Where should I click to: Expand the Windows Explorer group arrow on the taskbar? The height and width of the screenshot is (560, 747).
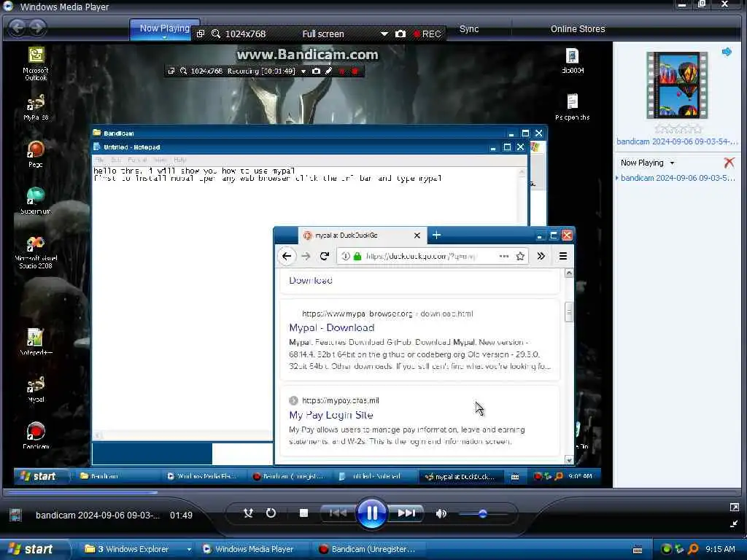189,550
